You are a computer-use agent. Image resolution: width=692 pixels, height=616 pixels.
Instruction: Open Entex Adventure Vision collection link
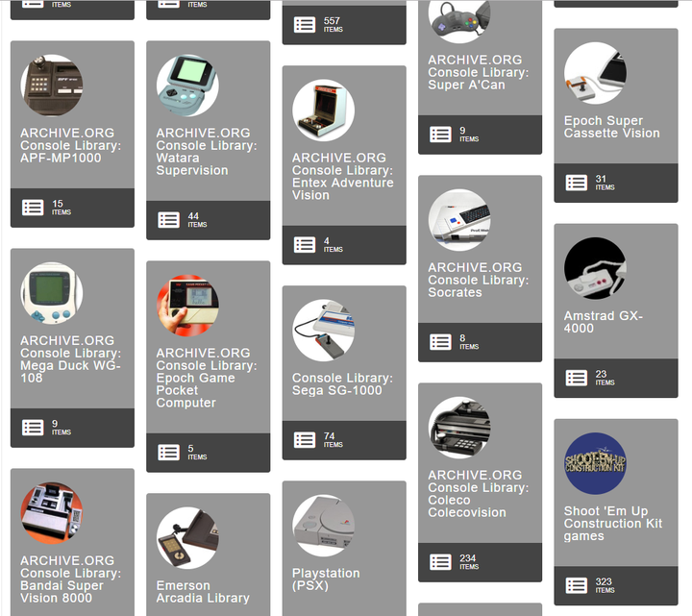click(x=342, y=177)
